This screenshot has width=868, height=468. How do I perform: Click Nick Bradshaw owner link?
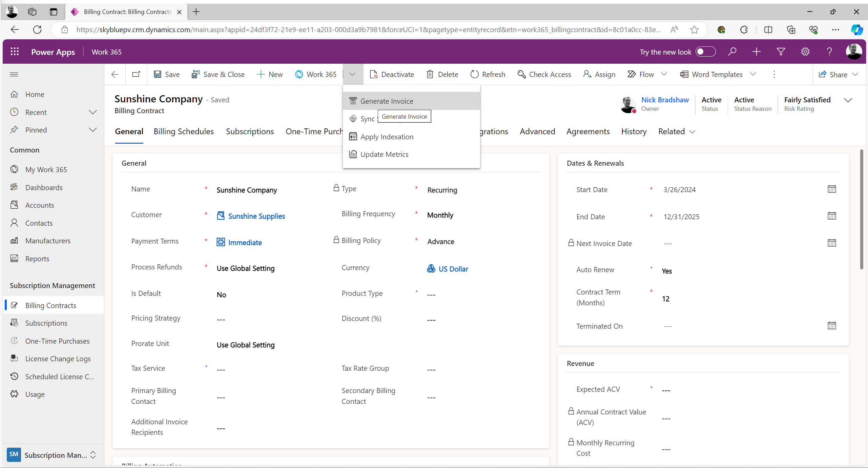pyautogui.click(x=665, y=100)
